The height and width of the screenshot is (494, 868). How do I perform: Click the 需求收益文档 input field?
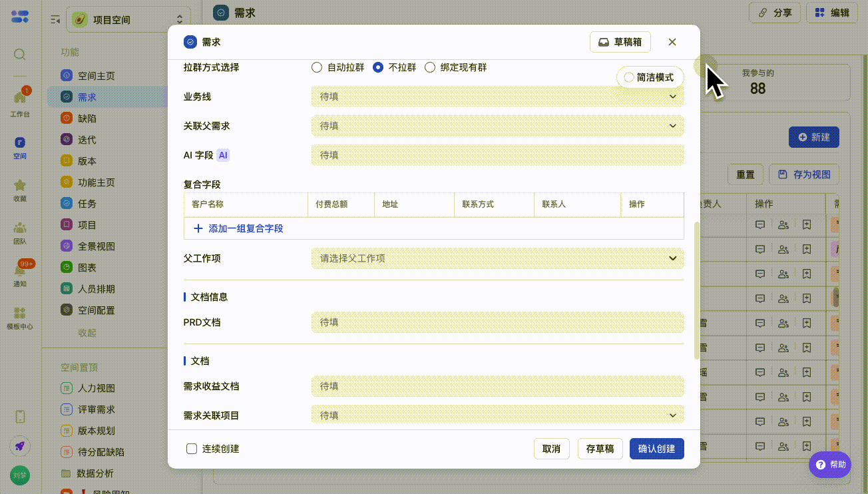tap(497, 386)
